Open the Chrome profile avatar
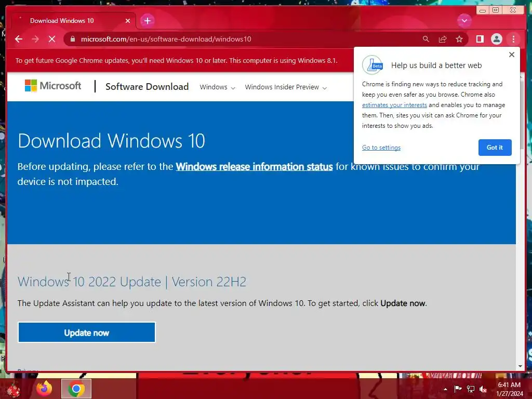Screen dimensions: 532x399 pos(496,39)
